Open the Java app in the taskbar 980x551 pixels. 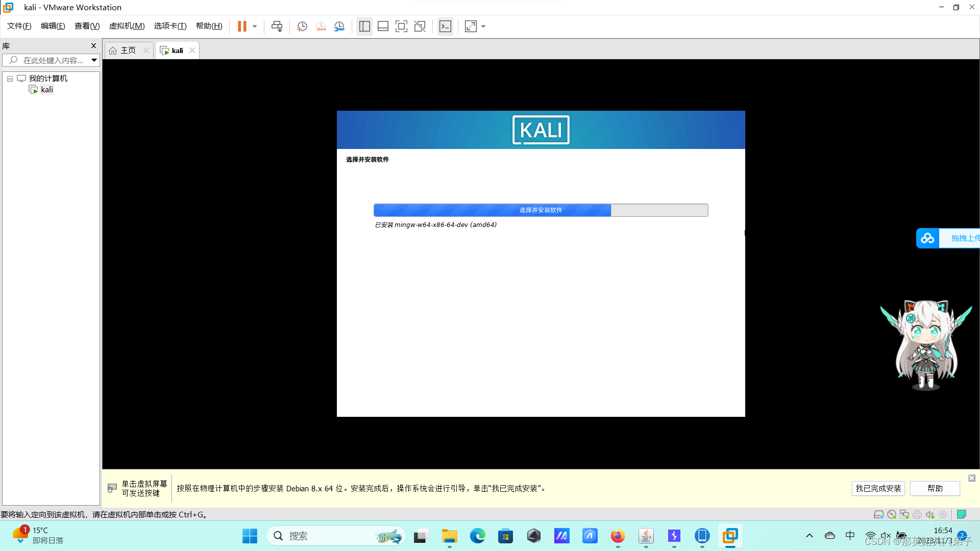coord(646,536)
